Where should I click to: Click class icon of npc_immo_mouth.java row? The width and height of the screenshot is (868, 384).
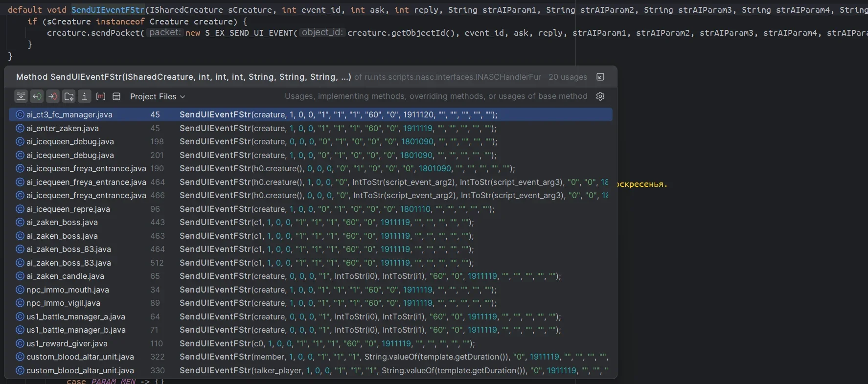click(x=20, y=290)
